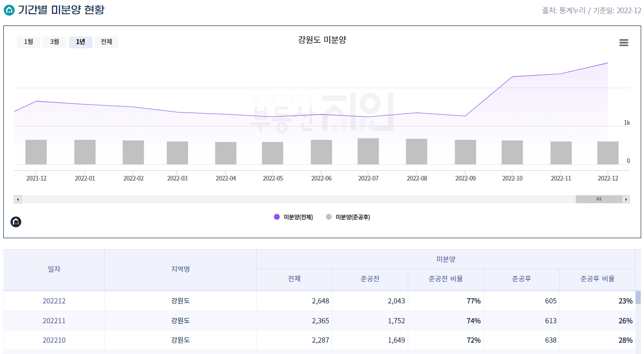This screenshot has height=354, width=644.
Task: Click the 74% ratio cell
Action: point(446,320)
